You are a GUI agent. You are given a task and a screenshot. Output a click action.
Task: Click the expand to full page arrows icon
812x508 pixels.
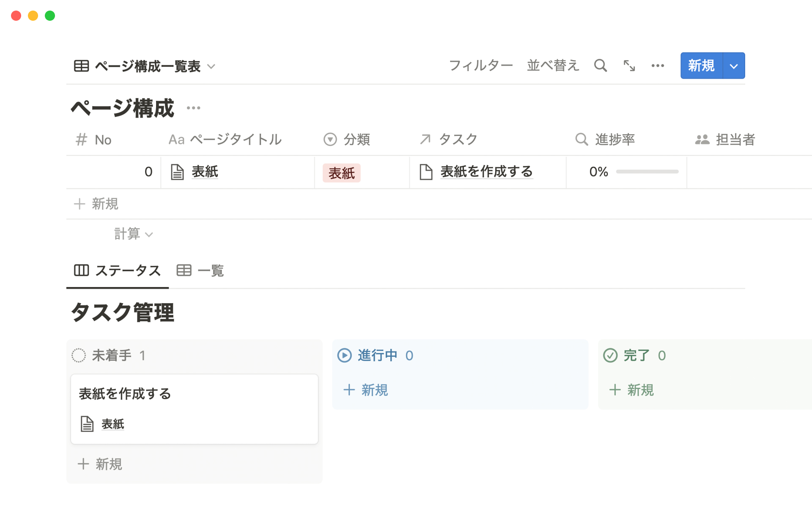629,66
